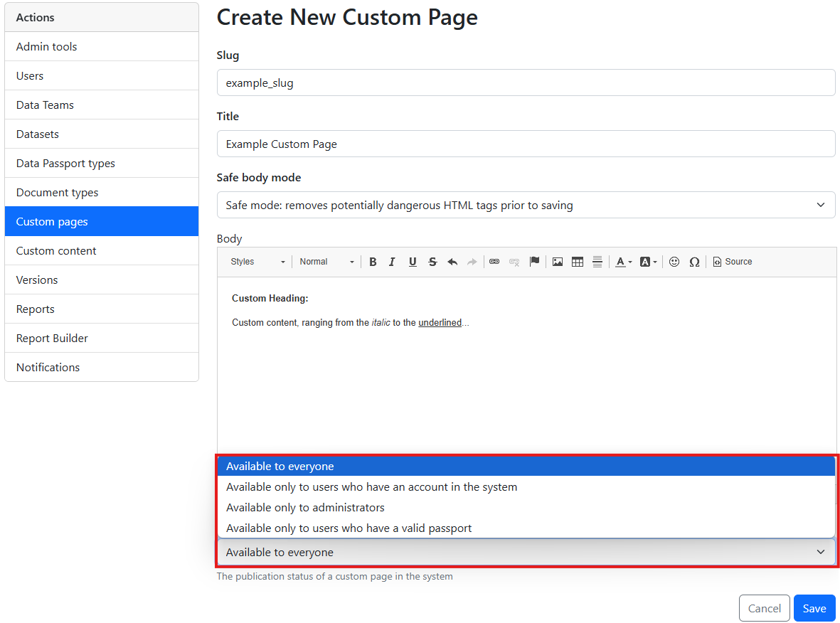Insert an anchor with the flag icon
This screenshot has width=840, height=623.
[534, 262]
